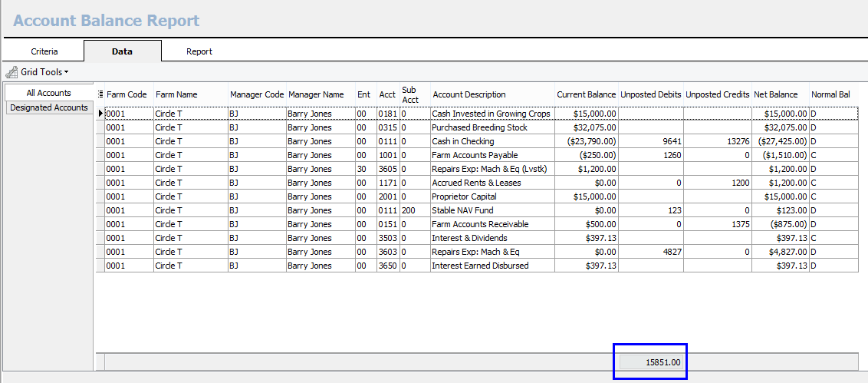The width and height of the screenshot is (868, 383).
Task: Sort by Farm Code column header
Action: 127,94
